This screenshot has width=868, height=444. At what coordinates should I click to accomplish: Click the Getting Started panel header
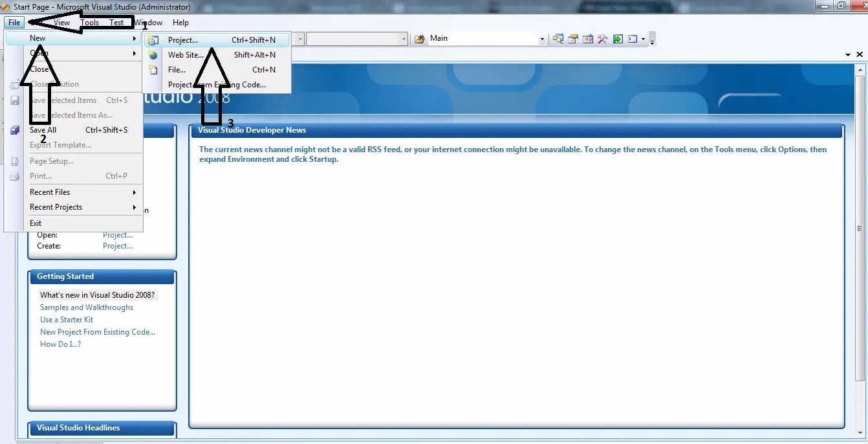pos(102,276)
